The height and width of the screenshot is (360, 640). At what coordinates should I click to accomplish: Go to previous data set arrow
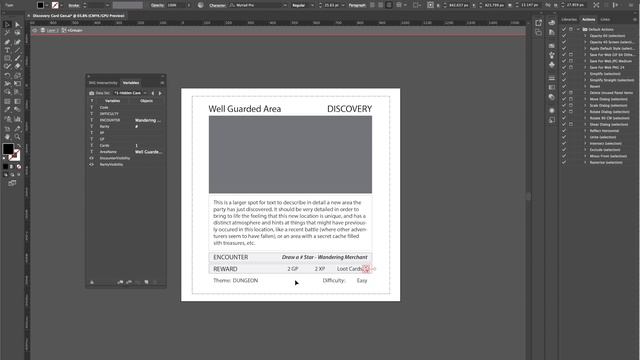153,93
